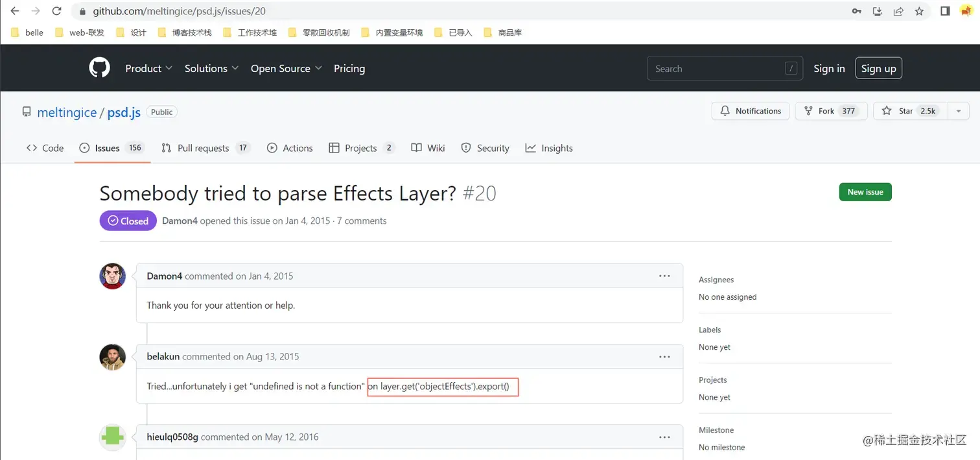This screenshot has height=460, width=980.
Task: Open the 博客技术栈 bookmark folder
Action: tap(184, 32)
